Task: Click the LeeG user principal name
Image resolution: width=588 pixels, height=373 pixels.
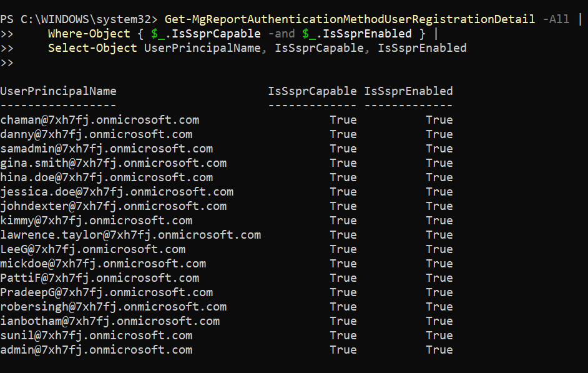Action: tap(92, 249)
